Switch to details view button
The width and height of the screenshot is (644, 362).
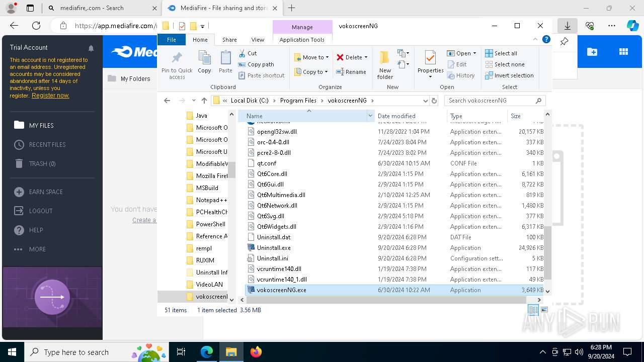[x=533, y=310]
